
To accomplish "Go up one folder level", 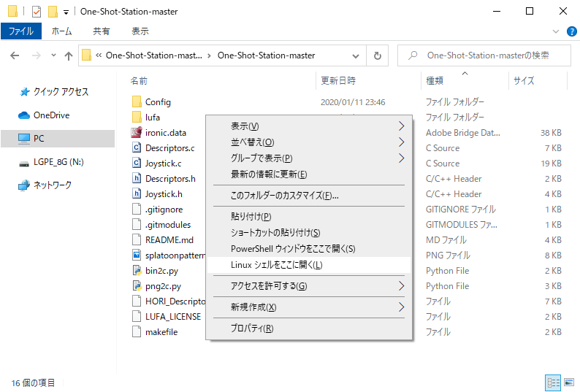I will 69,55.
